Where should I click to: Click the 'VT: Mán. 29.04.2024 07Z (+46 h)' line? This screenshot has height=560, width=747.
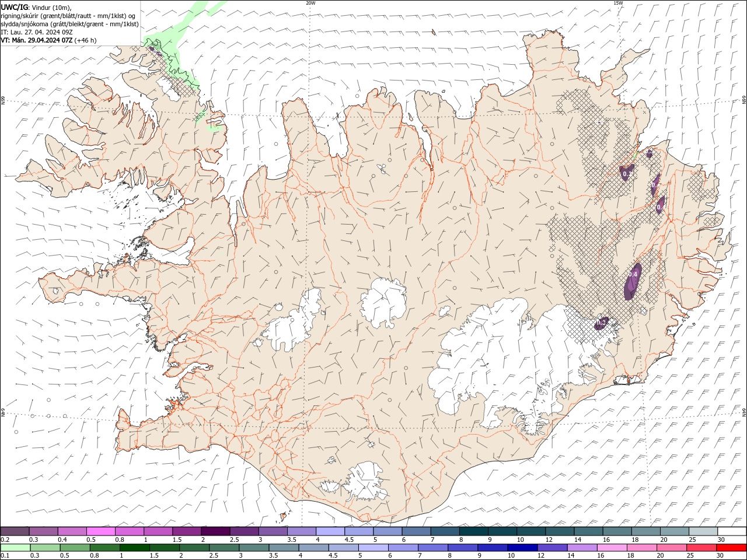point(49,40)
